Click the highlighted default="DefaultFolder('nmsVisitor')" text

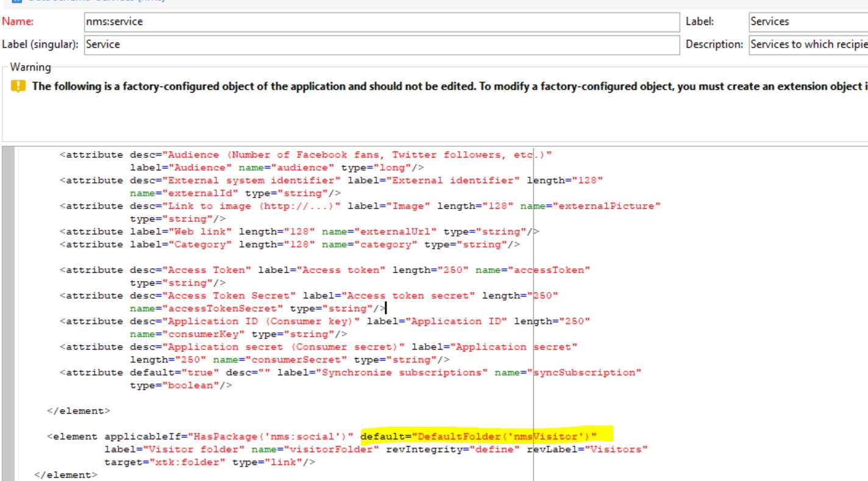tap(478, 436)
